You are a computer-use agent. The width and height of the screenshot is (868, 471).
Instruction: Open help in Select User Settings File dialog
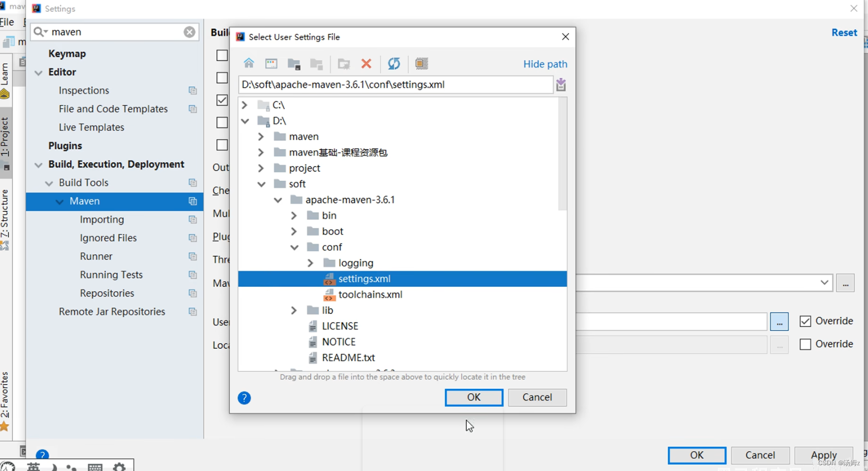[x=244, y=398]
